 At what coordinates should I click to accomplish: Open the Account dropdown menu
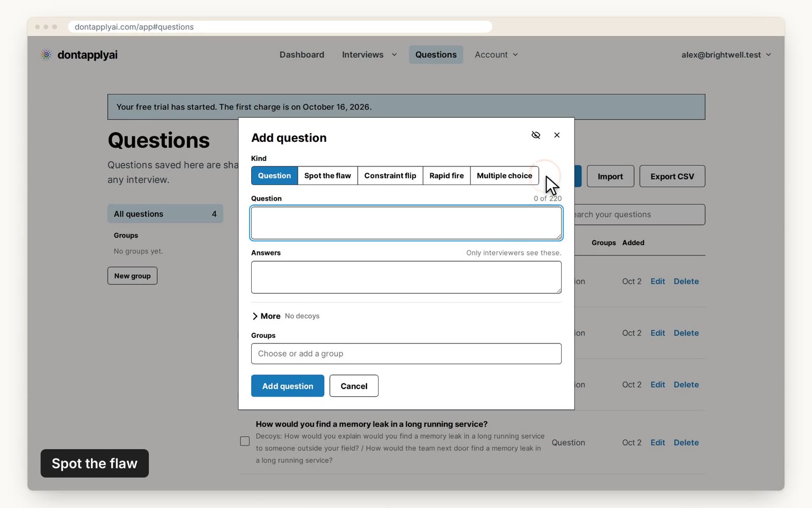[x=496, y=55]
